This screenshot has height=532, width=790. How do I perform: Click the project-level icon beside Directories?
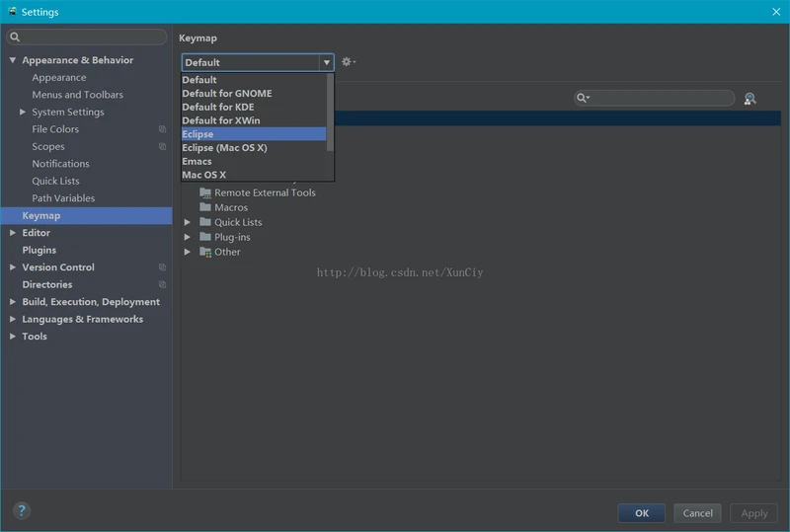coord(162,284)
